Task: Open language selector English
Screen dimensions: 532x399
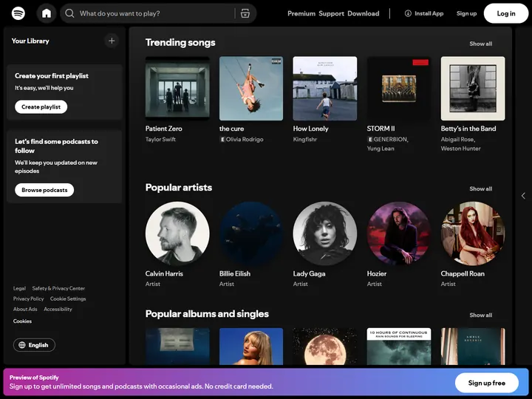Action: (34, 345)
